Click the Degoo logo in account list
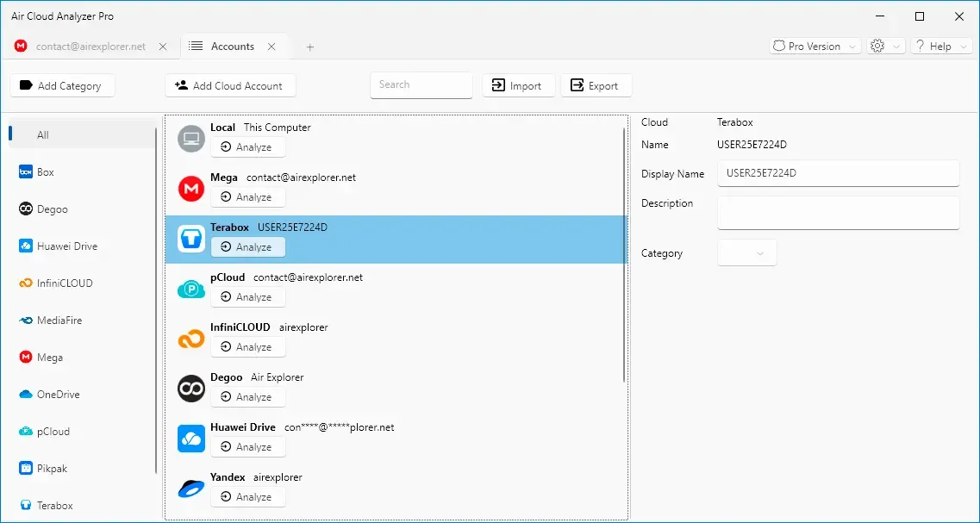 tap(191, 388)
